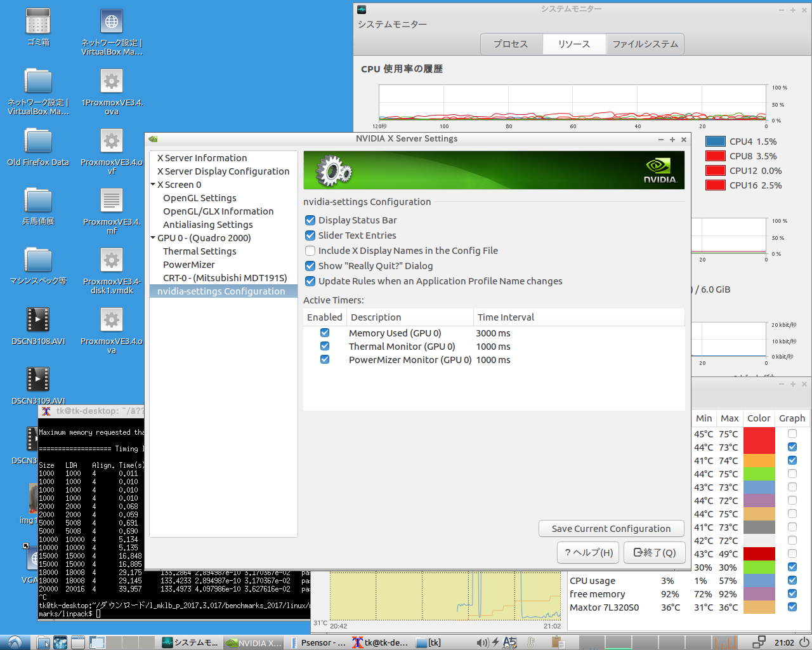Collapse the GPU 0 - (Quadro 2000) node
The width and height of the screenshot is (812, 650).
pos(153,238)
